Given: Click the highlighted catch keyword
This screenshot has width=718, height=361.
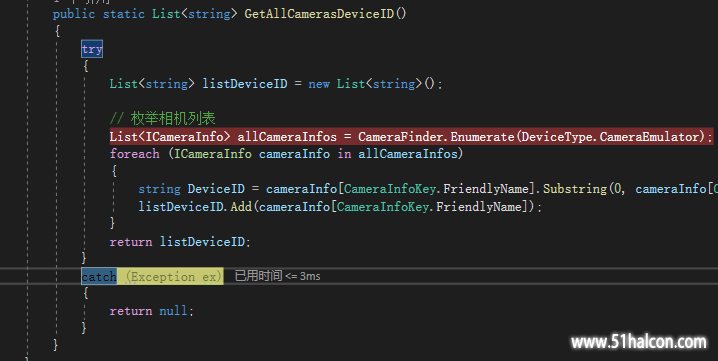Looking at the screenshot, I should point(99,276).
